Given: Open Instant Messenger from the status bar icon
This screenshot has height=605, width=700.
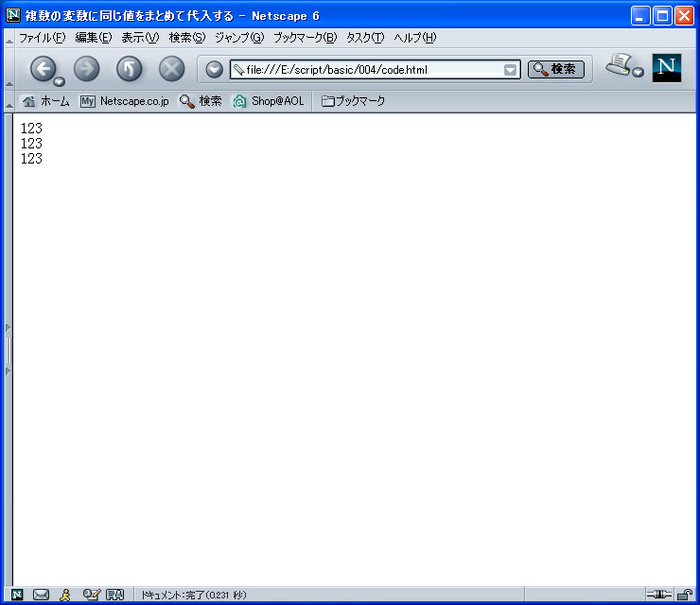Looking at the screenshot, I should [x=65, y=595].
